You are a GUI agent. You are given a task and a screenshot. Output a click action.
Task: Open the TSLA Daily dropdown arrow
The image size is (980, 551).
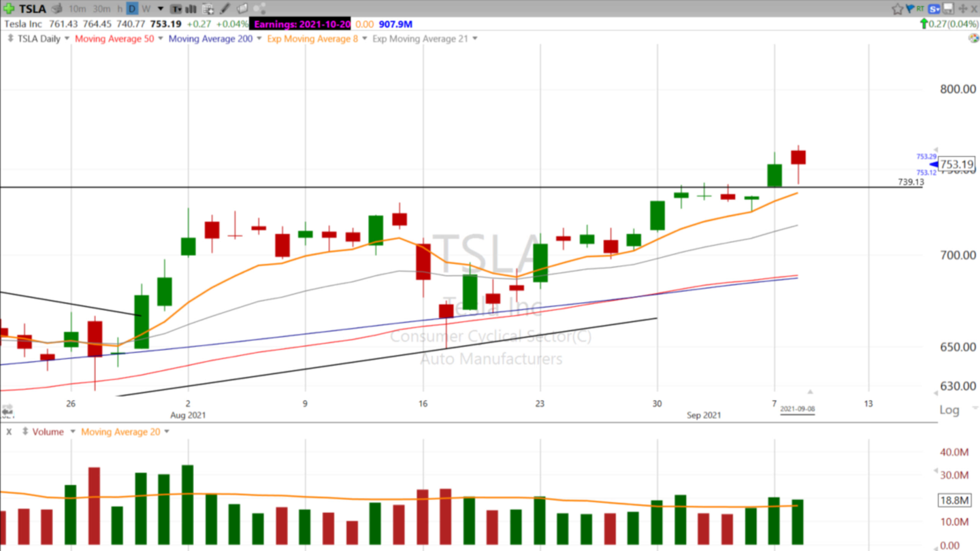pos(67,39)
